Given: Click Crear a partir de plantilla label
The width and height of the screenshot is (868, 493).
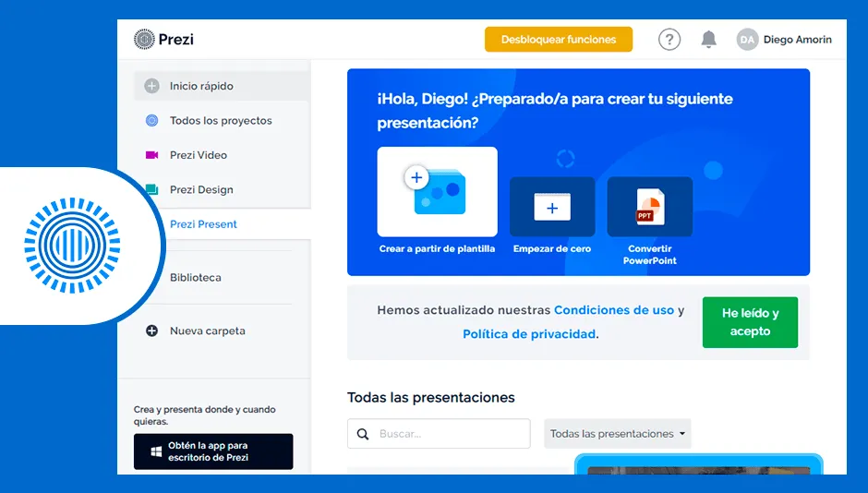Looking at the screenshot, I should (x=437, y=249).
